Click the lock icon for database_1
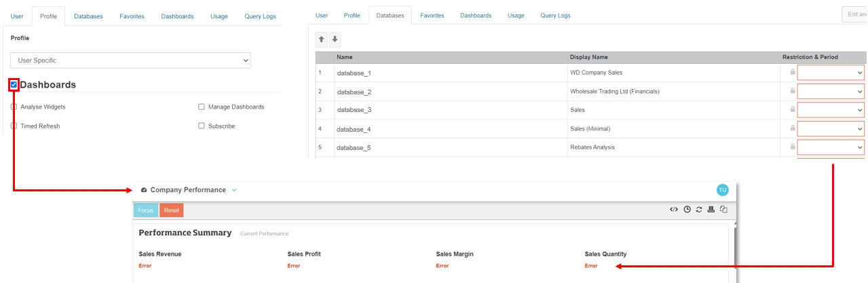Viewport: 868px width, 283px height. [791, 72]
